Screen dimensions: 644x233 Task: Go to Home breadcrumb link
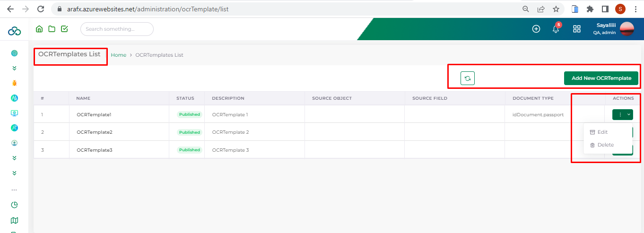click(118, 55)
